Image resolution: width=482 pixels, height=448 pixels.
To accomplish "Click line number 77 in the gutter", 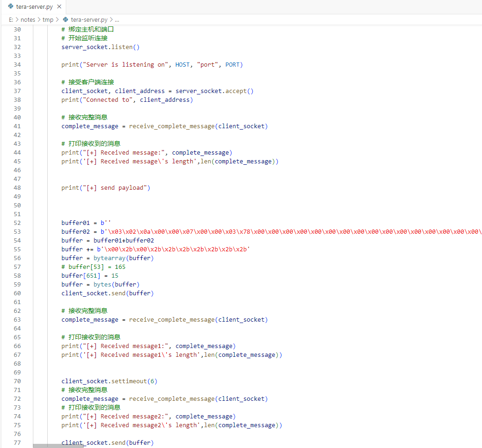I will pos(17,442).
